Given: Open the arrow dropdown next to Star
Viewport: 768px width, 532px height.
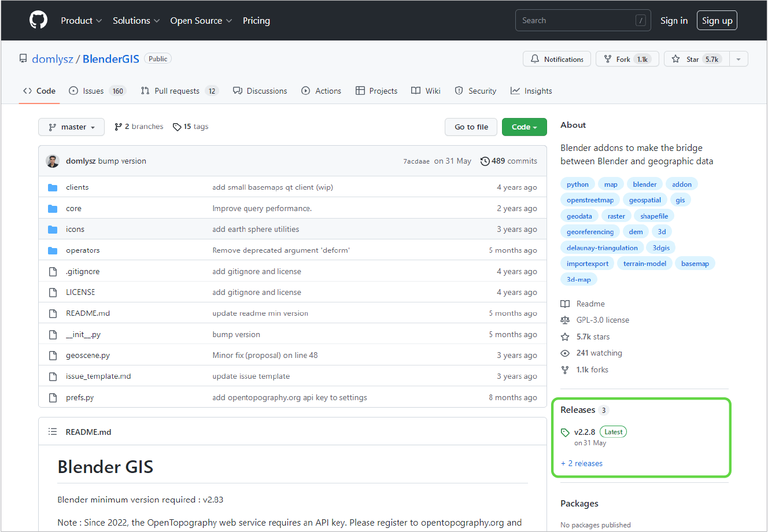Looking at the screenshot, I should point(739,59).
